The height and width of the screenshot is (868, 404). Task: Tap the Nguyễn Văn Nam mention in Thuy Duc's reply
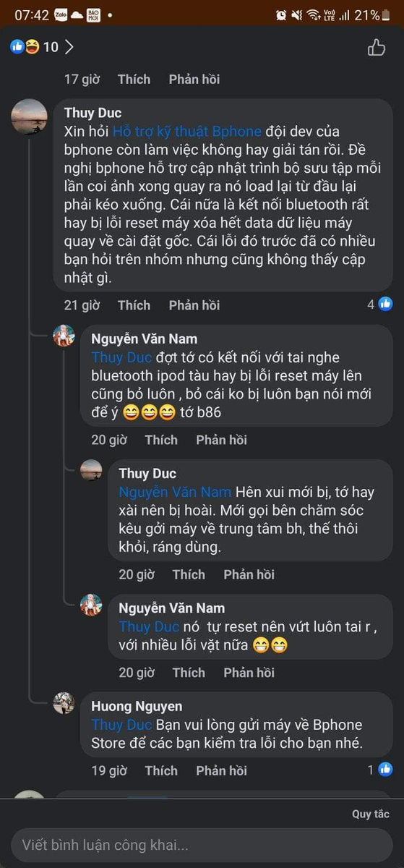coord(175,492)
